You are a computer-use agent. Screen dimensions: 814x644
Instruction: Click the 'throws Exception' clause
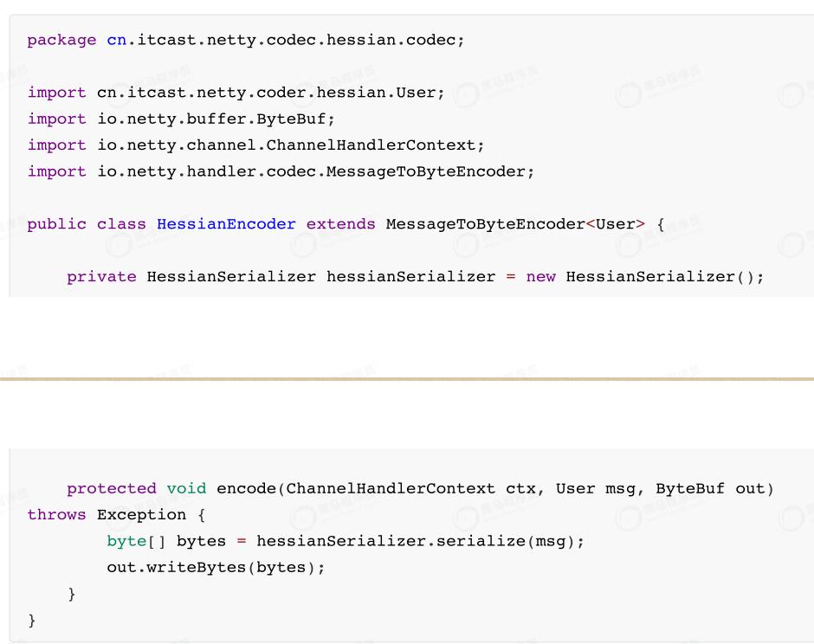(107, 515)
